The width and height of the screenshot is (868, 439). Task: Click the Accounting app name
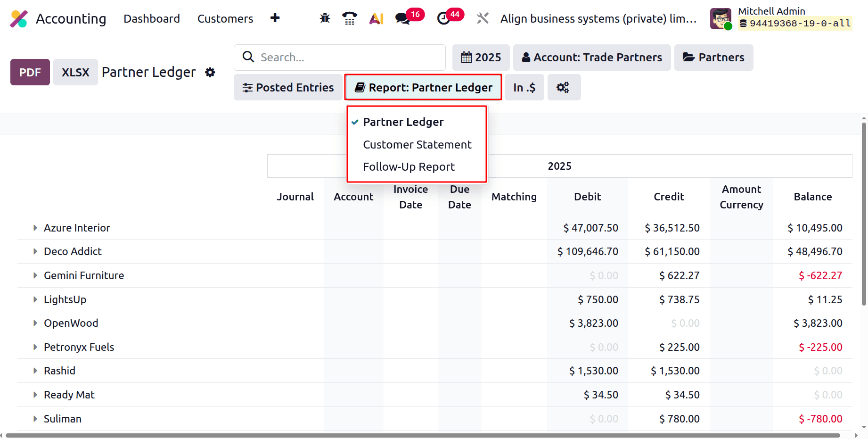pos(71,18)
